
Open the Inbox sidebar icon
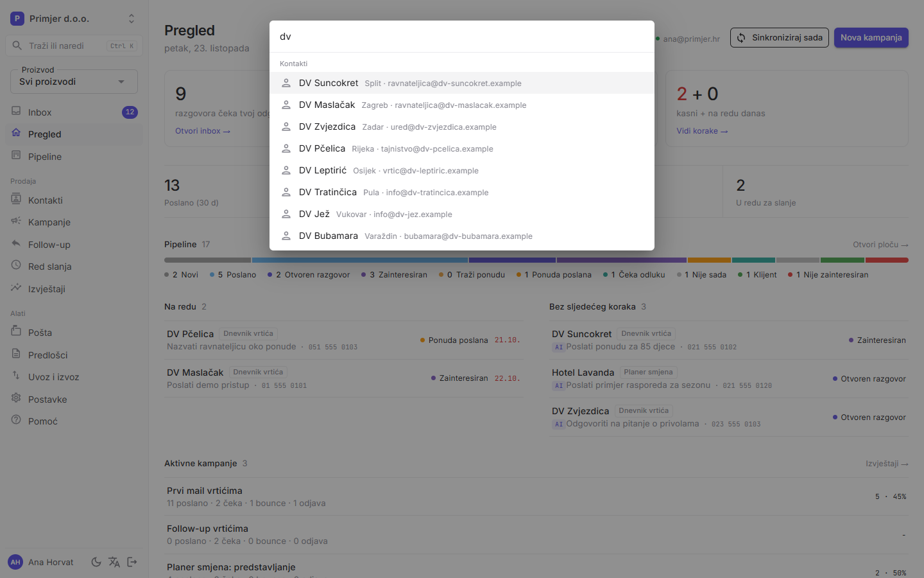pyautogui.click(x=16, y=112)
